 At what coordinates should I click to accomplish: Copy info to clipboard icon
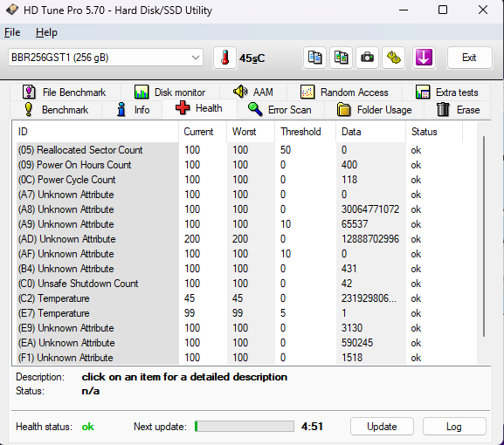click(314, 58)
